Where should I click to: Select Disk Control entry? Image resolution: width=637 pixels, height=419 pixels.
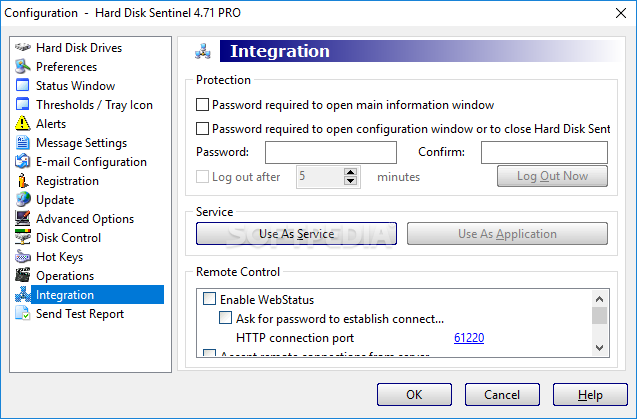(x=68, y=238)
